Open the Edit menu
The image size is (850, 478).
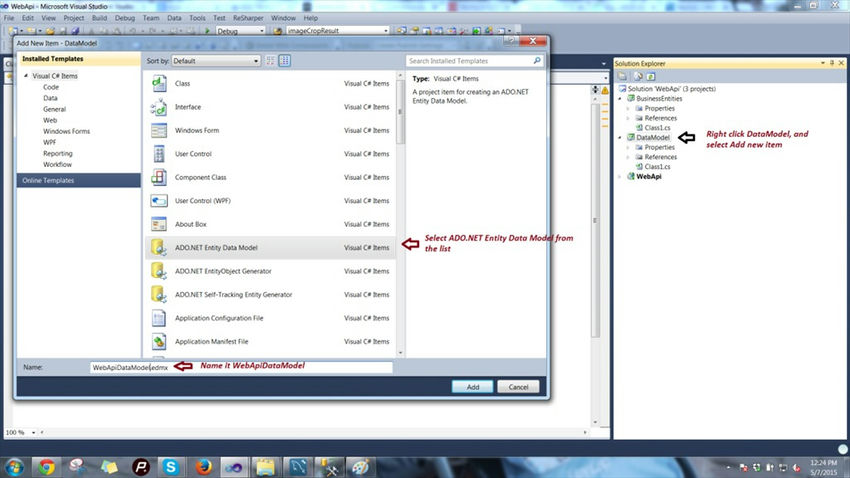(28, 18)
